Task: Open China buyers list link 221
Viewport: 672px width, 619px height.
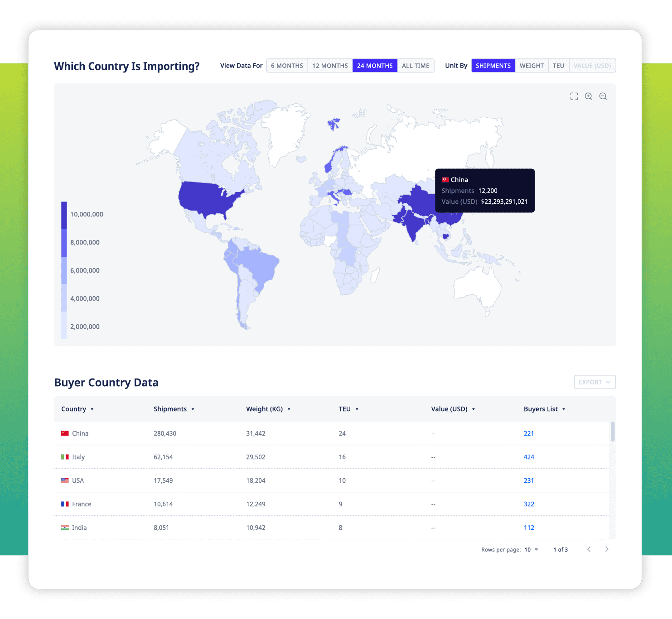Action: point(529,433)
